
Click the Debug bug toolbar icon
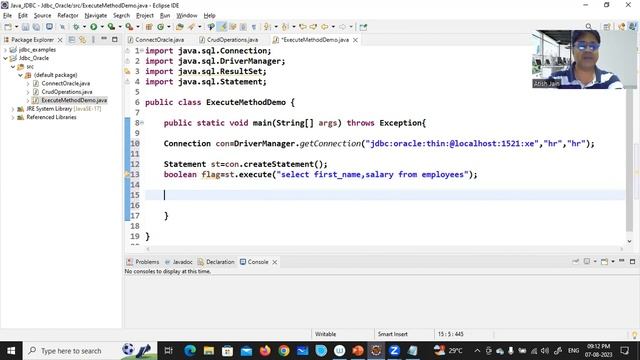pyautogui.click(x=76, y=27)
